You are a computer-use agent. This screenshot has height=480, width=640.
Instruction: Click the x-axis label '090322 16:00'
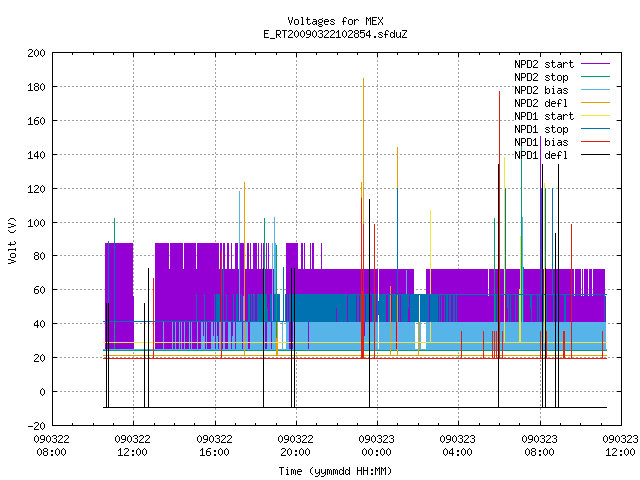click(x=214, y=446)
